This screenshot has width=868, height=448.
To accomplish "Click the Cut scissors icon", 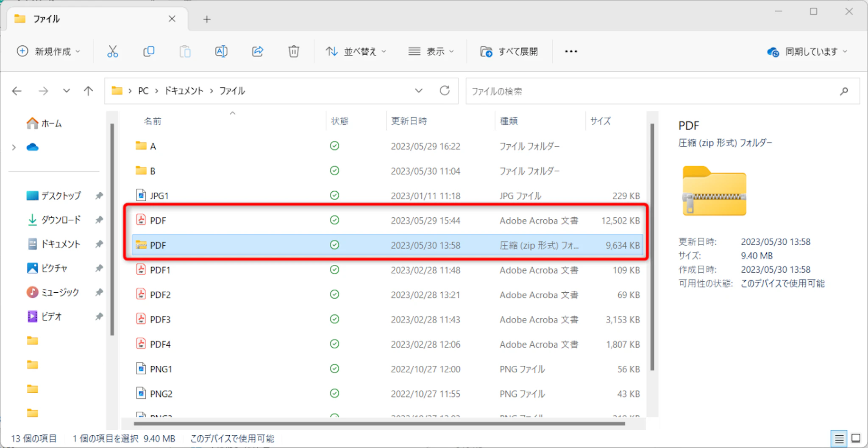I will tap(112, 52).
